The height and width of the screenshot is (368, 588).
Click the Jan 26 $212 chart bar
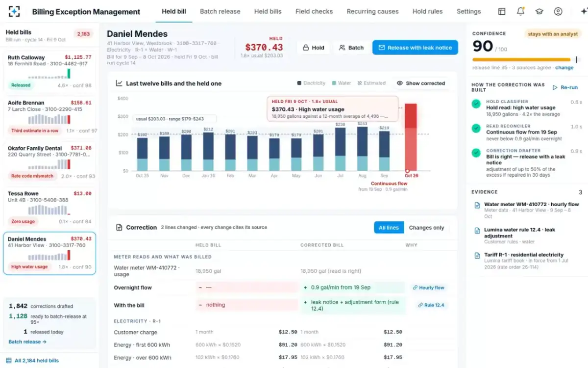208,152
